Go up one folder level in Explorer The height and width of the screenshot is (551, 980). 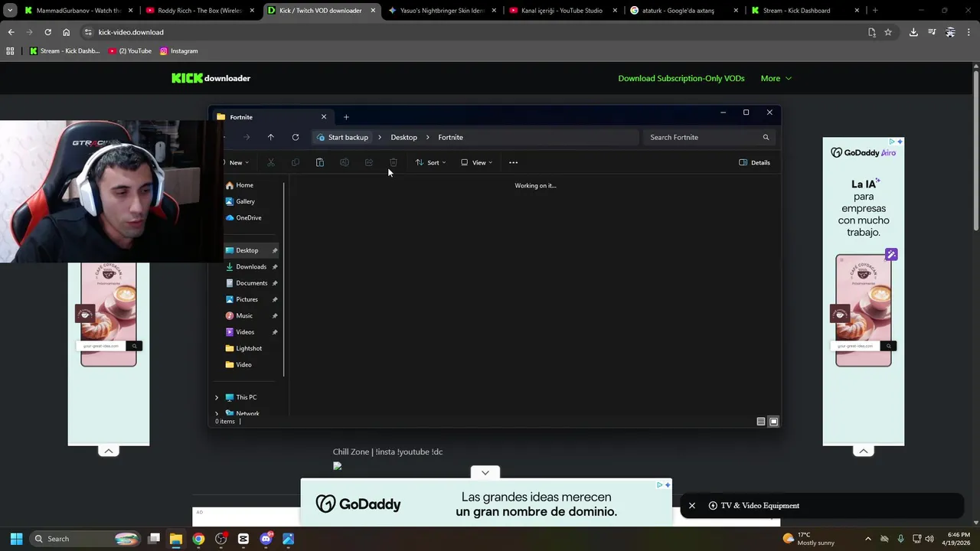click(x=270, y=137)
